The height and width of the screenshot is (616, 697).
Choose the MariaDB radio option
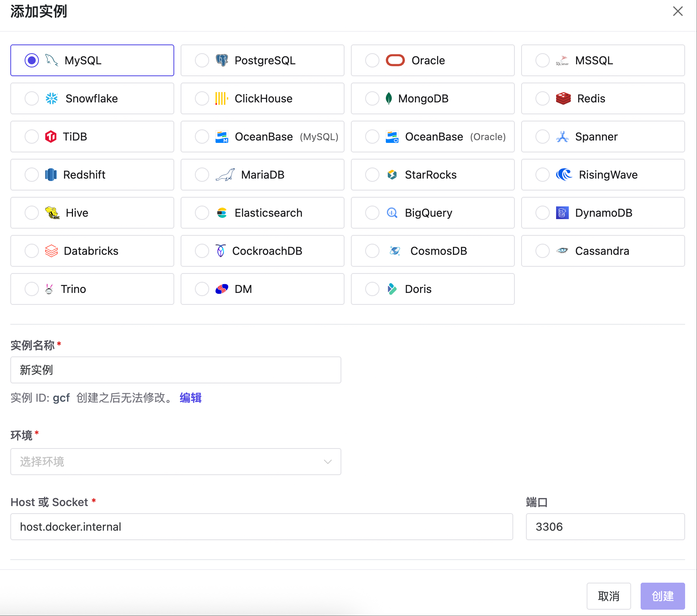[202, 175]
